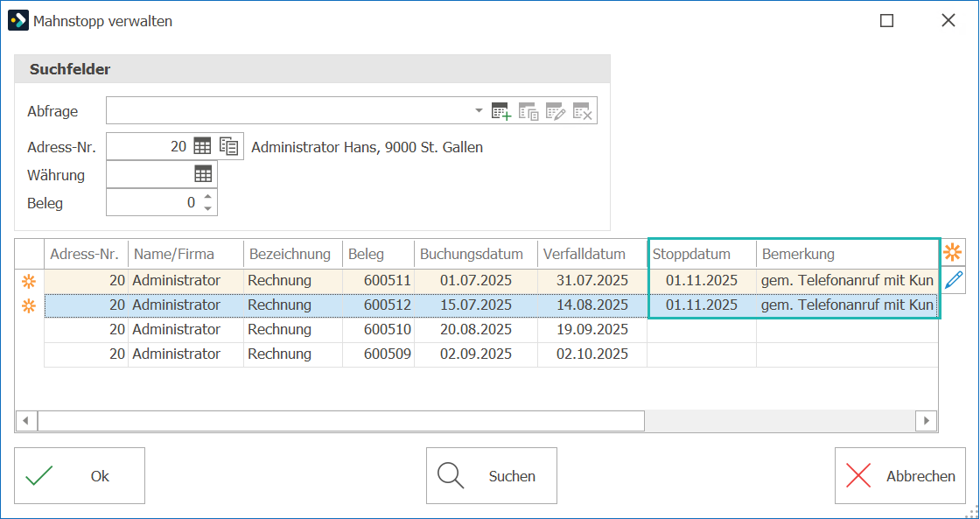
Task: Click Verfalldatum 14.08.2025 cell
Action: coord(591,305)
